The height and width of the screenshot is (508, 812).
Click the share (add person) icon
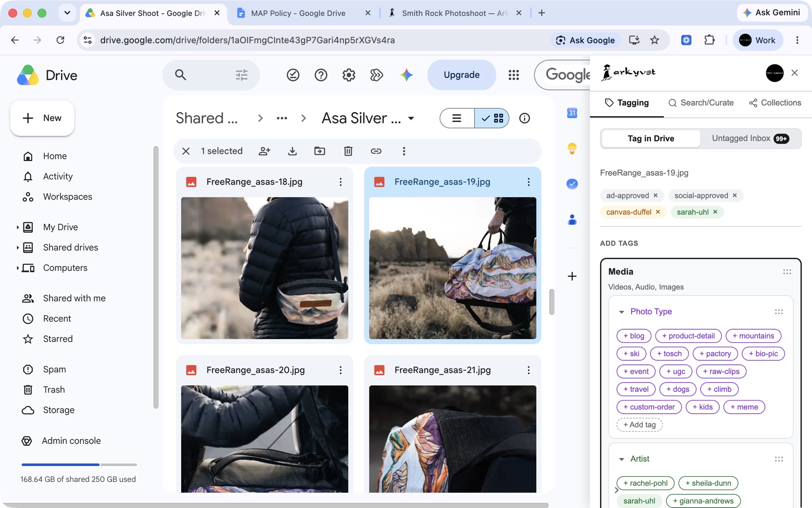coord(264,151)
